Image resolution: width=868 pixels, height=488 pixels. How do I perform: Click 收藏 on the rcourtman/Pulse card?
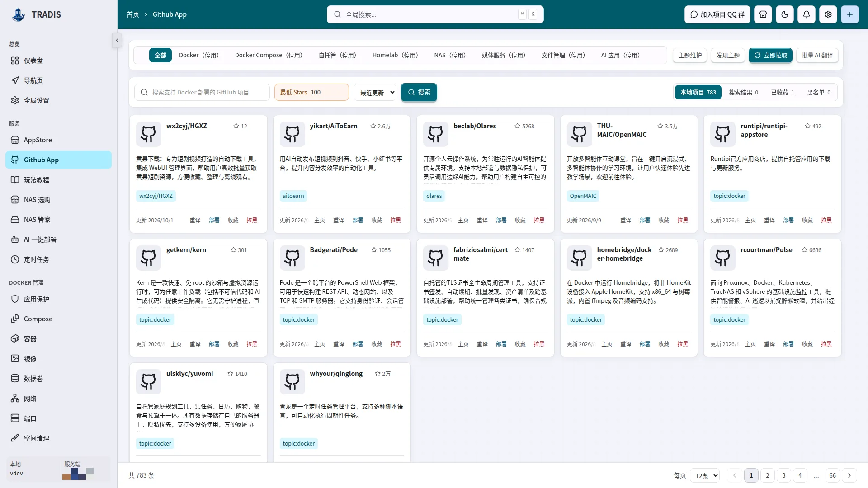(807, 344)
